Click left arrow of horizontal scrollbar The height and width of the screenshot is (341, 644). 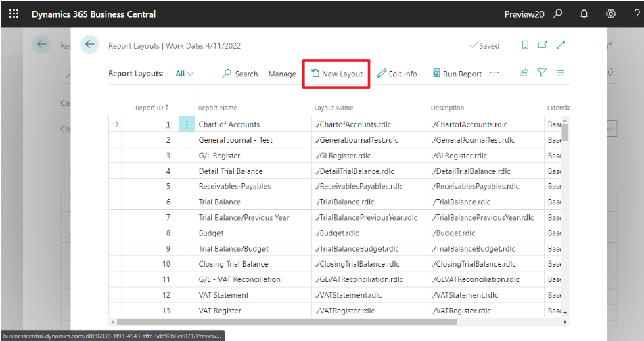click(x=113, y=322)
